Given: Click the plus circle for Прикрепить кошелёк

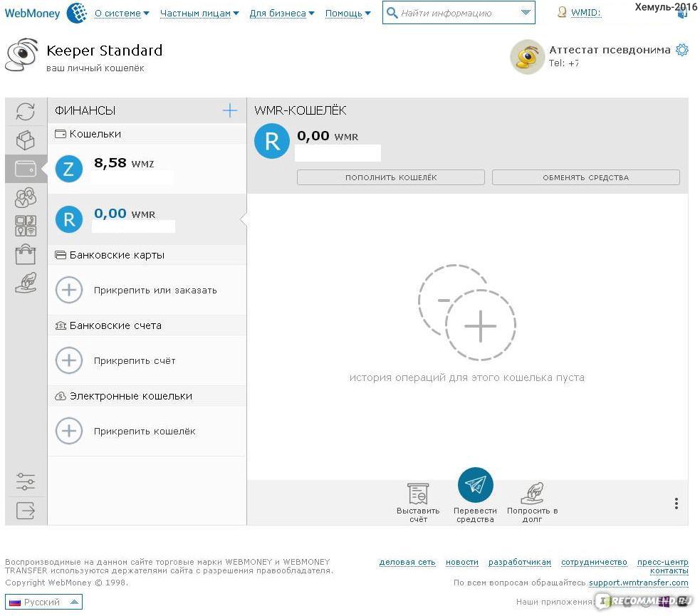Looking at the screenshot, I should (x=69, y=431).
